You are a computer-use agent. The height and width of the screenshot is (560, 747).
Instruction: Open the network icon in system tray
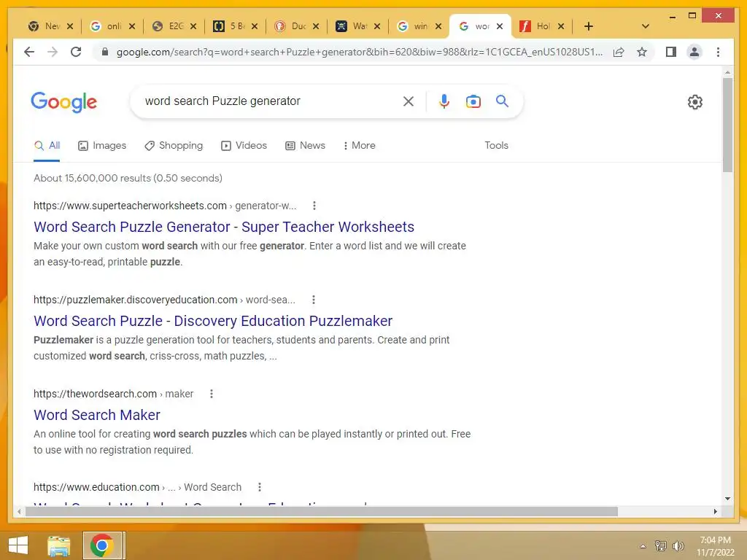661,546
